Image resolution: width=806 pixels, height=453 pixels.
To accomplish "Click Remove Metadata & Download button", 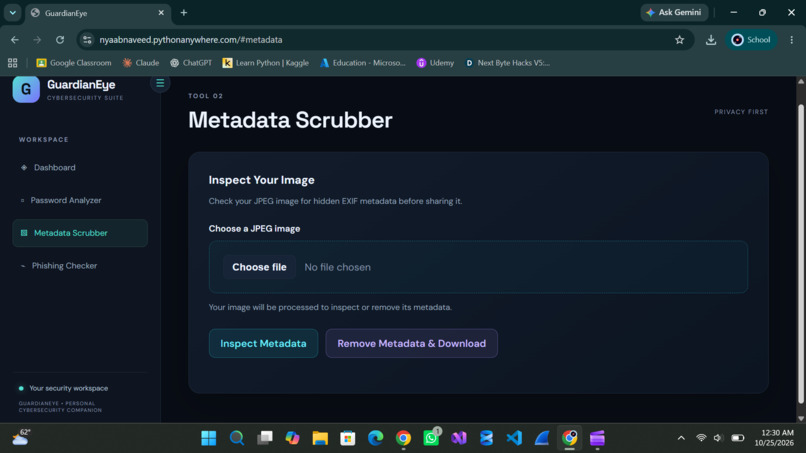I will (x=411, y=343).
